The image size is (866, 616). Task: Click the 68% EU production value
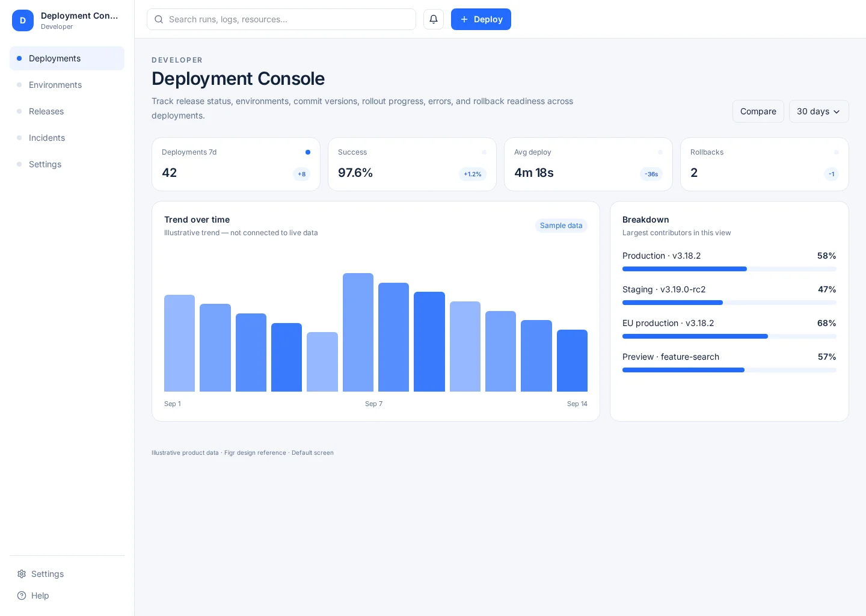click(826, 323)
